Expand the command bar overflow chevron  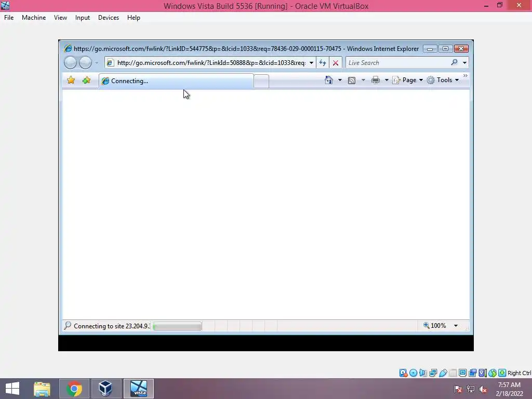click(465, 76)
